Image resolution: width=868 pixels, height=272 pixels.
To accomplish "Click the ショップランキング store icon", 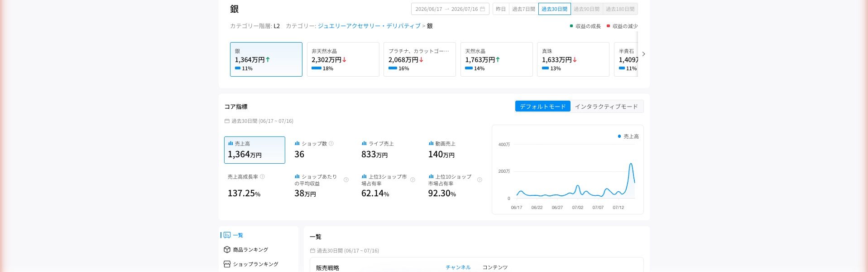I will tap(227, 264).
